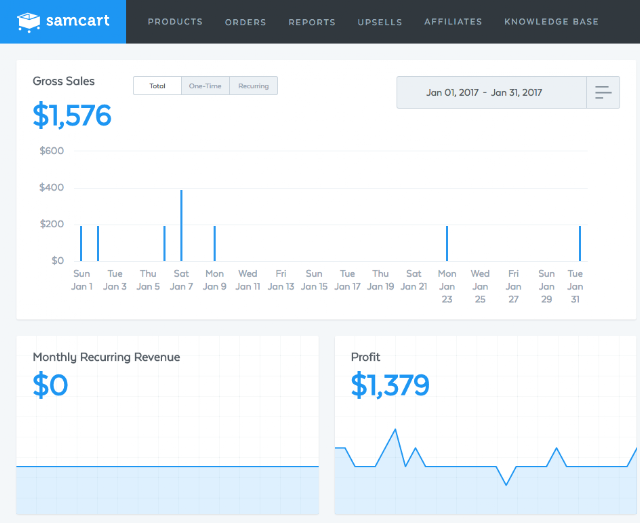Select the Monthly Recurring Revenue chart card

167,425
